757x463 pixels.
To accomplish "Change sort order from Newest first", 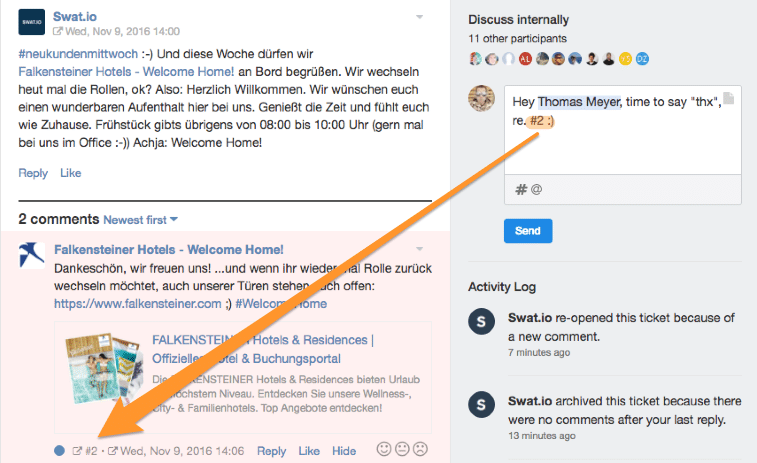I will coord(140,220).
